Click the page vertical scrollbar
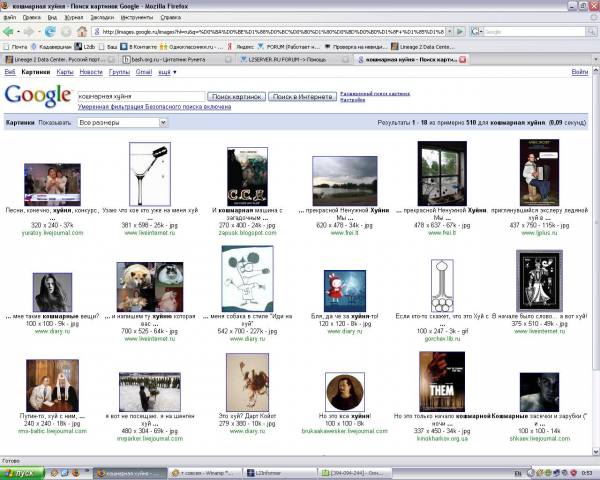Image resolution: width=600 pixels, height=480 pixels. click(x=596, y=261)
